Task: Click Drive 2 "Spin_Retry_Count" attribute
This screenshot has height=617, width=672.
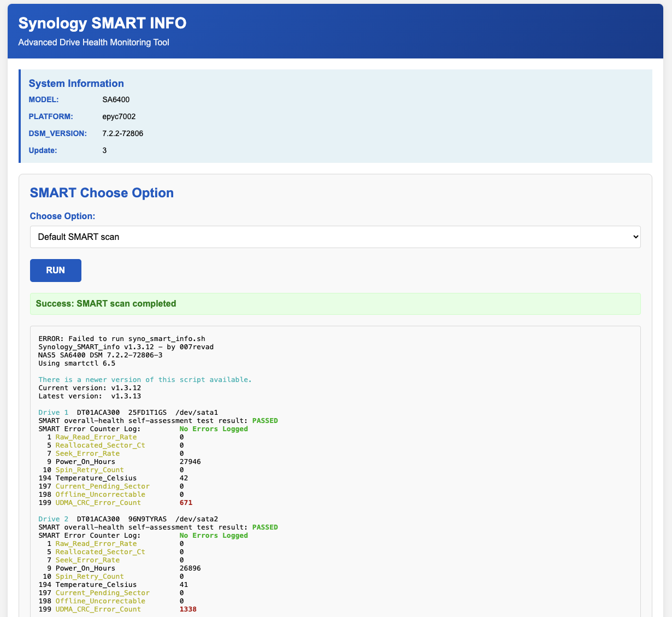Action: click(90, 577)
